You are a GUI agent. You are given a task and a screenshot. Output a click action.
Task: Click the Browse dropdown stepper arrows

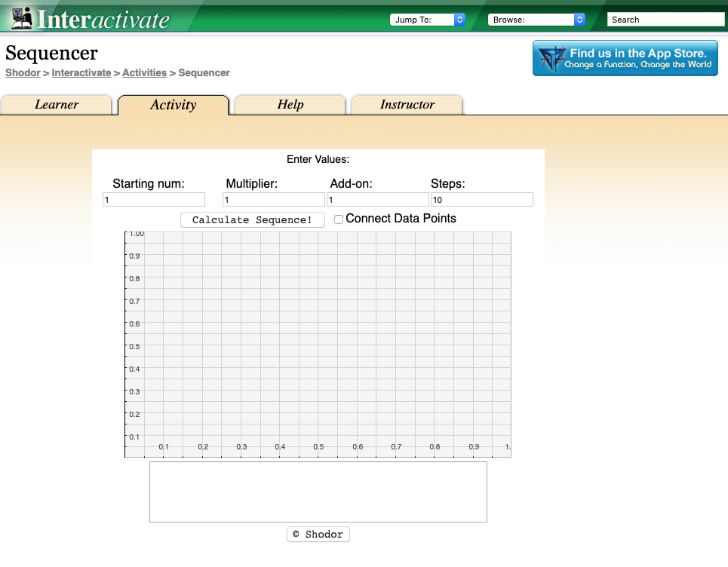pos(578,19)
